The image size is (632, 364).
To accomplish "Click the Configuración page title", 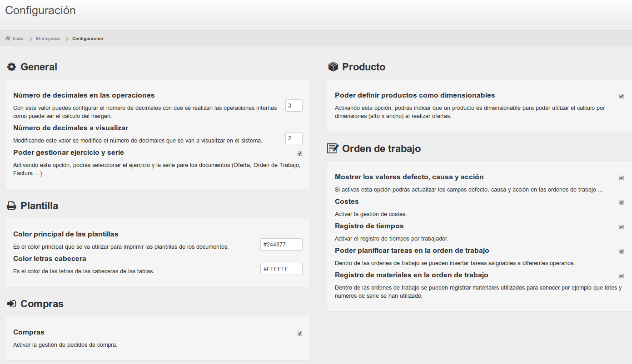I will [40, 10].
